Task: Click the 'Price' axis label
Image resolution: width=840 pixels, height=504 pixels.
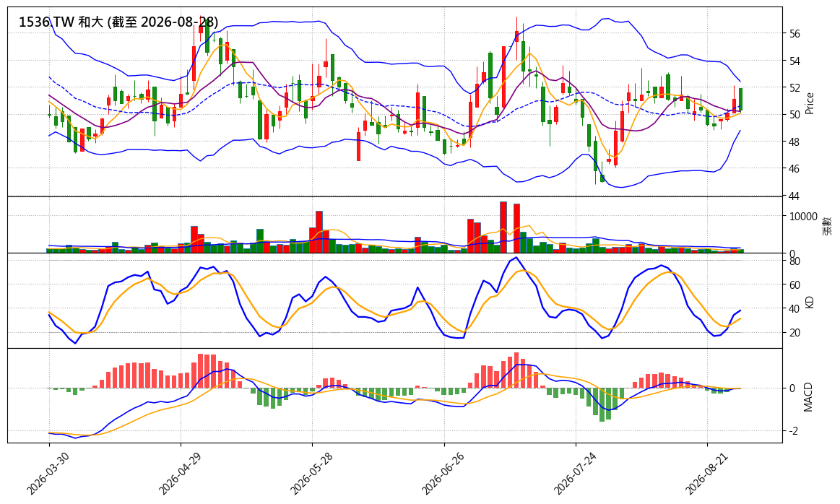Action: 810,103
